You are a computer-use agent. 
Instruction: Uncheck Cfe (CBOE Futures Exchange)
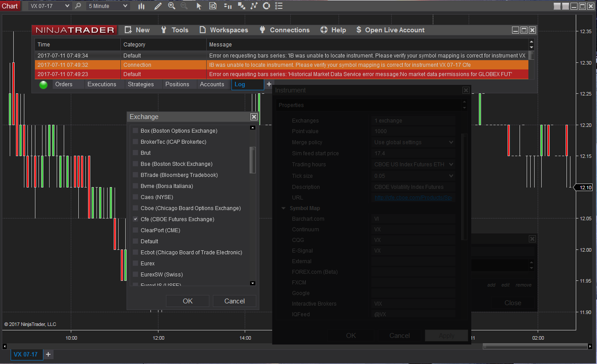(x=136, y=219)
